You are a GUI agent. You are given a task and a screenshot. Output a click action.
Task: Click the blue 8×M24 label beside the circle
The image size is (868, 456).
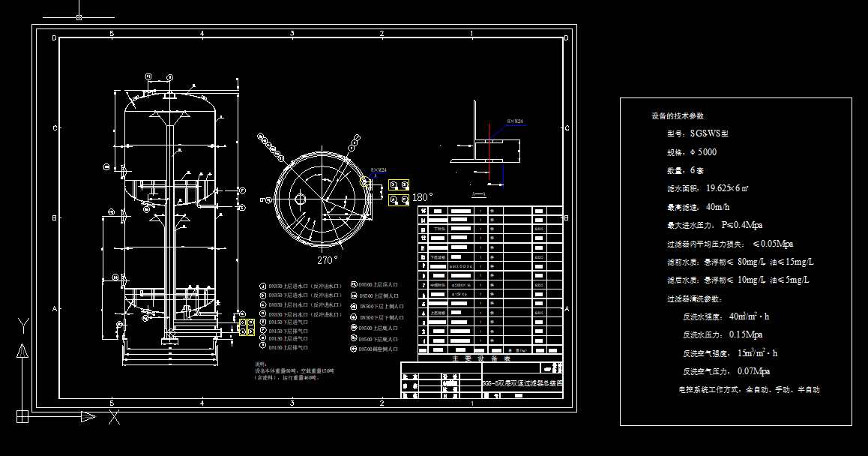379,170
